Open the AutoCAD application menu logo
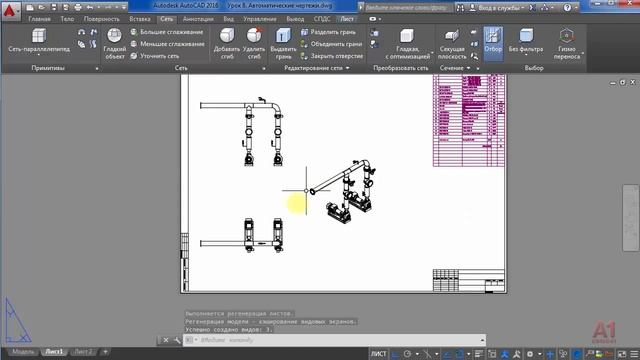640x360 pixels. point(10,11)
